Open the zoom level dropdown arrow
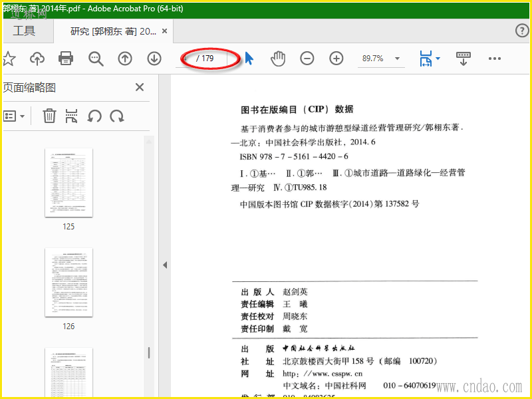 pos(397,59)
